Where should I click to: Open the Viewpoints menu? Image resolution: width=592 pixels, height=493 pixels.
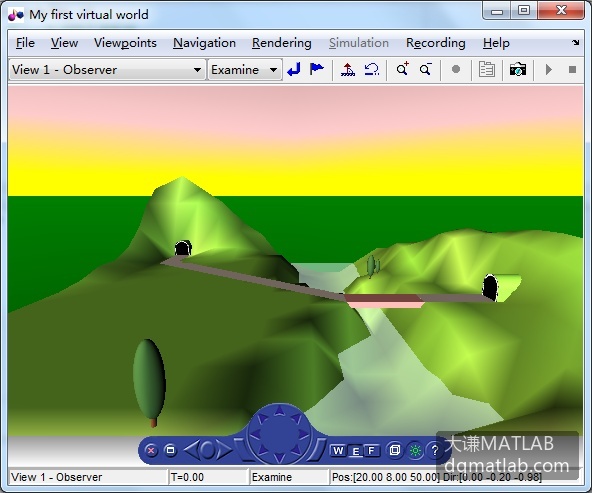(125, 43)
